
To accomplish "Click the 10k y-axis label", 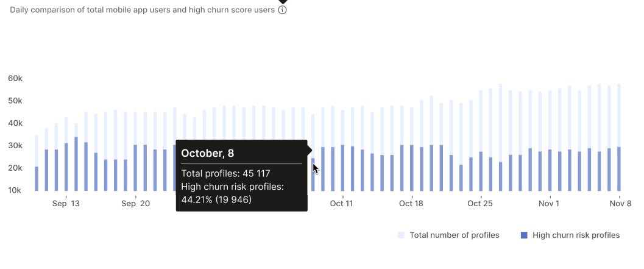I will pyautogui.click(x=15, y=191).
